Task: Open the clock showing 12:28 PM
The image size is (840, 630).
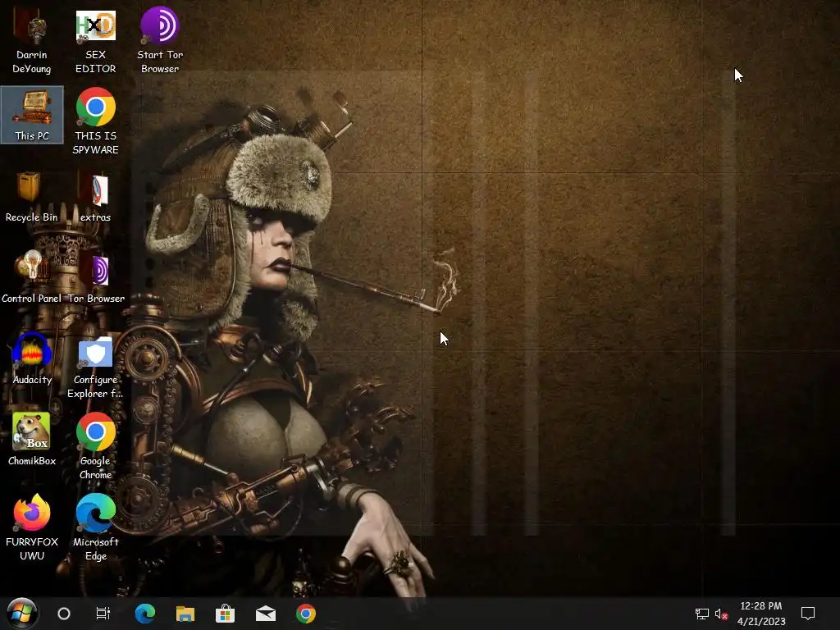Action: pyautogui.click(x=761, y=614)
